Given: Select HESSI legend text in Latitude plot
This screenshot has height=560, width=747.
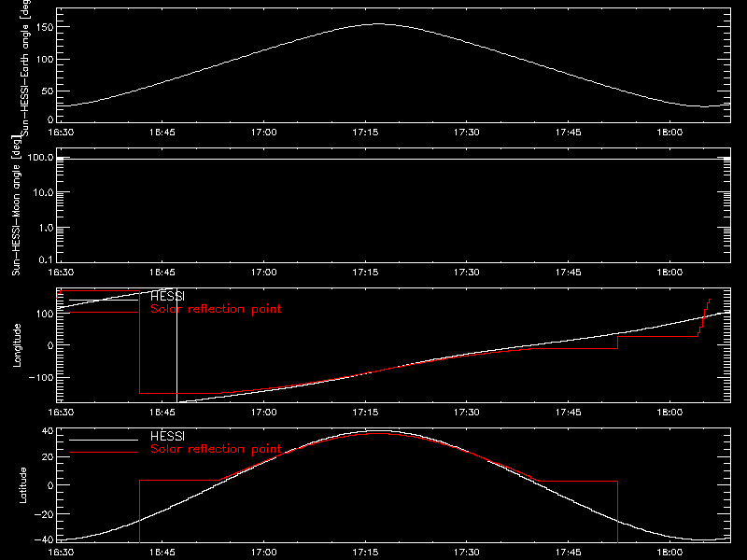Looking at the screenshot, I should pyautogui.click(x=167, y=436).
